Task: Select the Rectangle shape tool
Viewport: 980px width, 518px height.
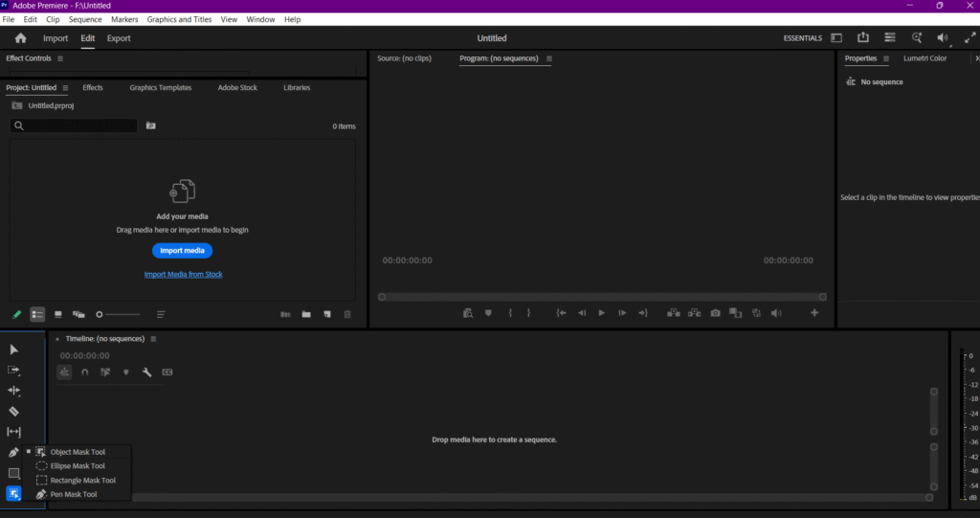Action: 13,473
